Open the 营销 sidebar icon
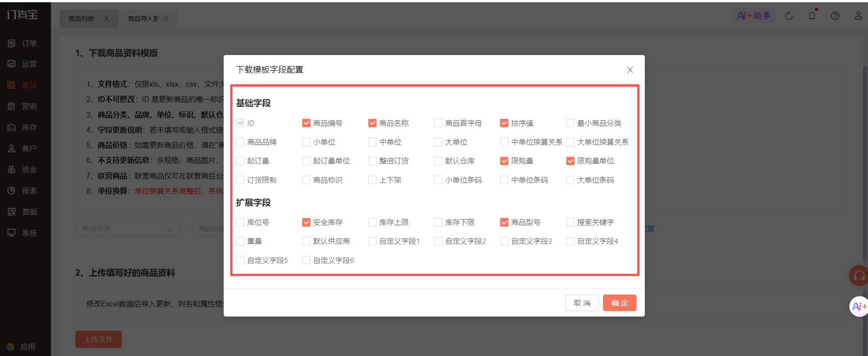Image resolution: width=868 pixels, height=356 pixels. pyautogui.click(x=11, y=106)
